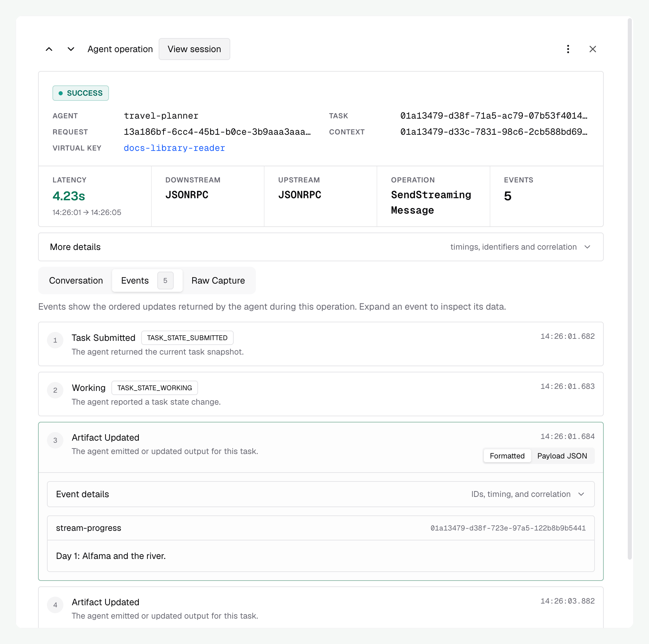Close the agent operation panel
Viewport: 649px width, 644px height.
(592, 49)
